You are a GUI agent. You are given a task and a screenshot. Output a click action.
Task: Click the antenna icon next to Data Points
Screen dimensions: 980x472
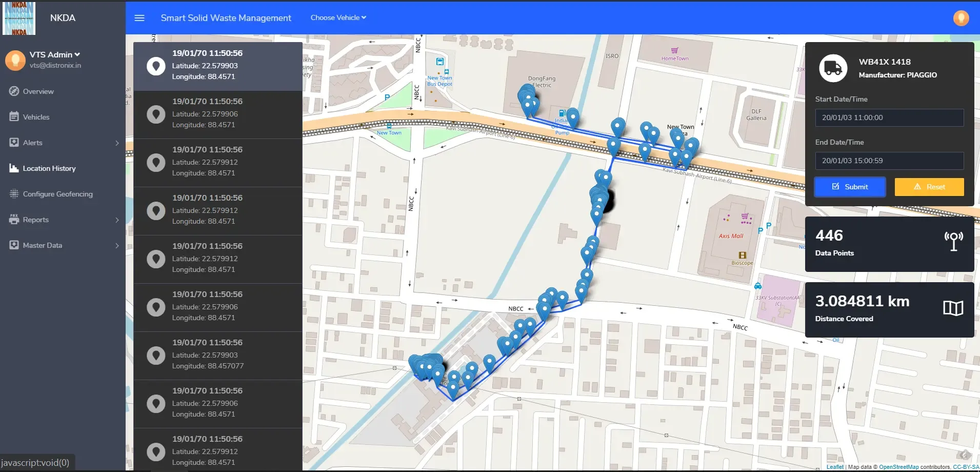tap(953, 241)
